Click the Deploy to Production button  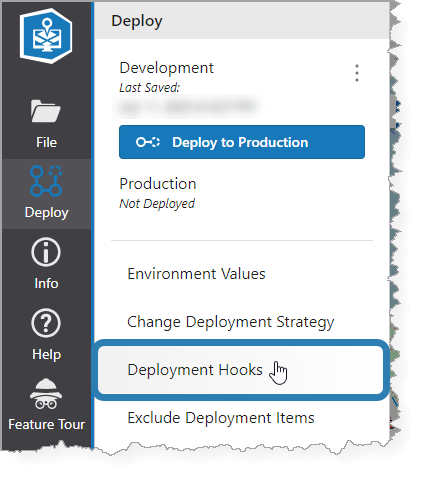(242, 142)
